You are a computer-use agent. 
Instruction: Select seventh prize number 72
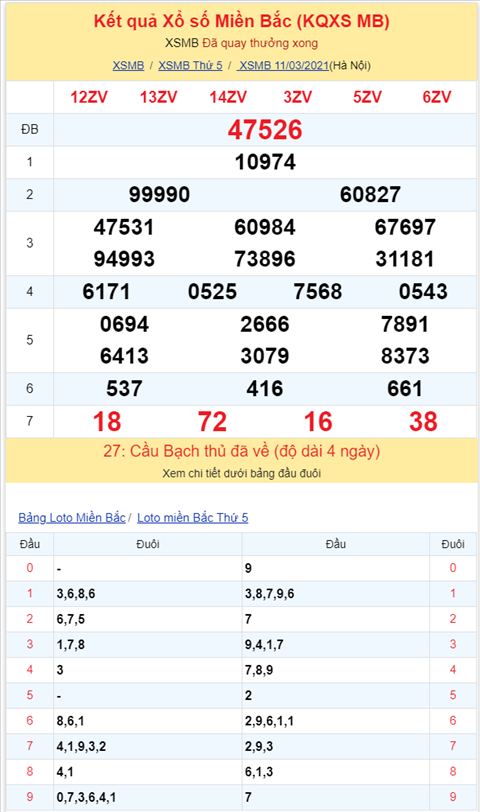click(x=212, y=422)
